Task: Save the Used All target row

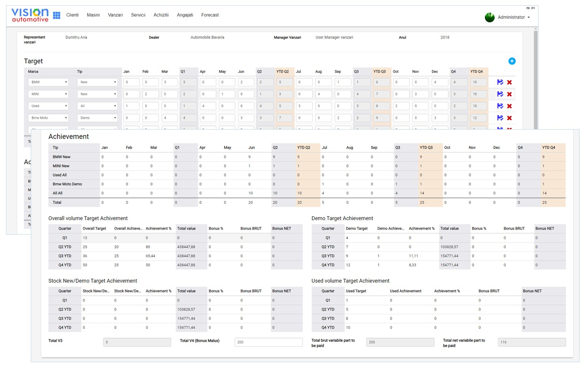Action: (500, 106)
